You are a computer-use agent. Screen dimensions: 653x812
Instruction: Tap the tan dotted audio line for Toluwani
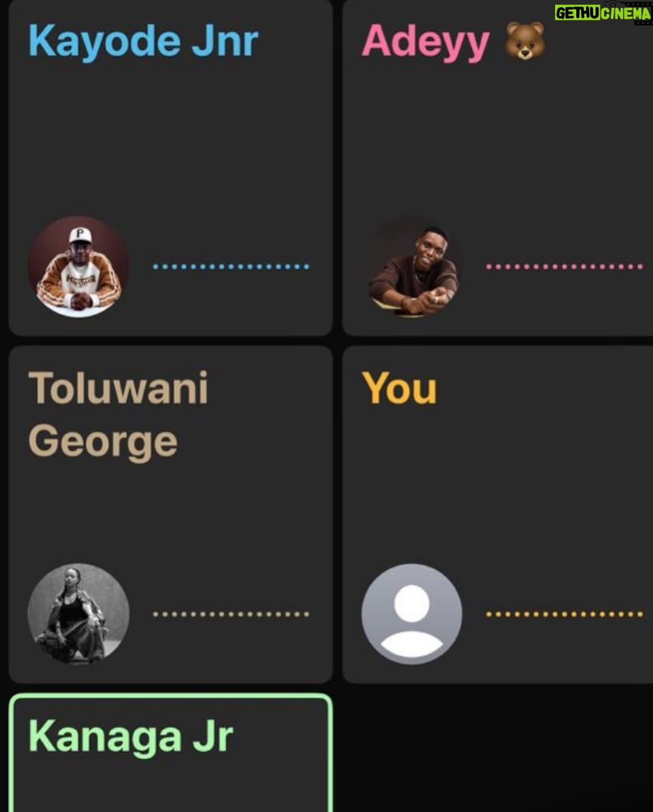click(x=231, y=614)
